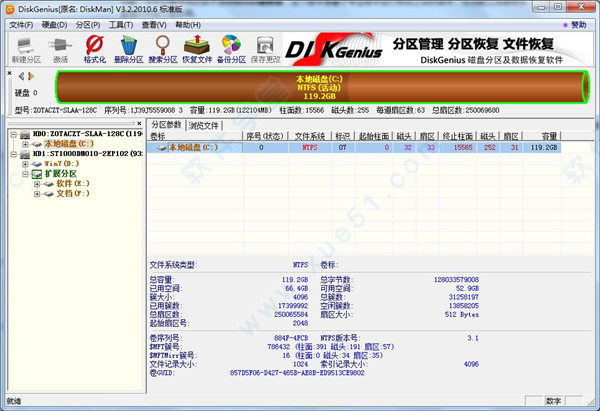Expand the 软件(E:) tree node
The height and width of the screenshot is (411, 600).
(x=37, y=184)
